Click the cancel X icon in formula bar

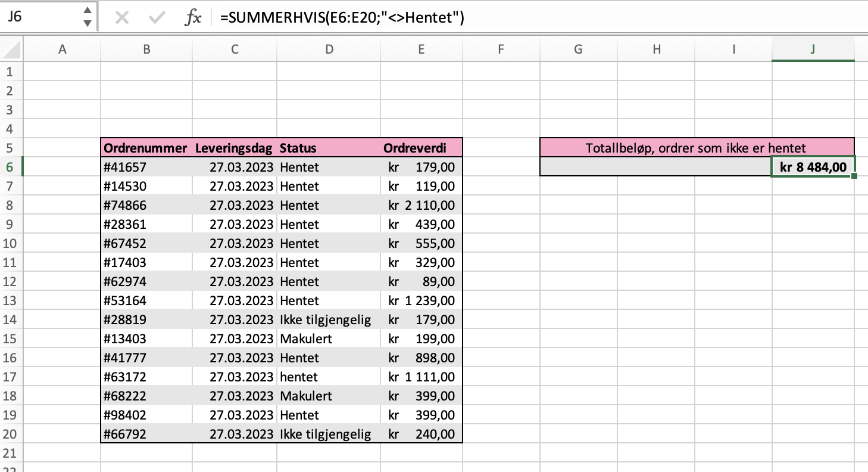[x=121, y=18]
